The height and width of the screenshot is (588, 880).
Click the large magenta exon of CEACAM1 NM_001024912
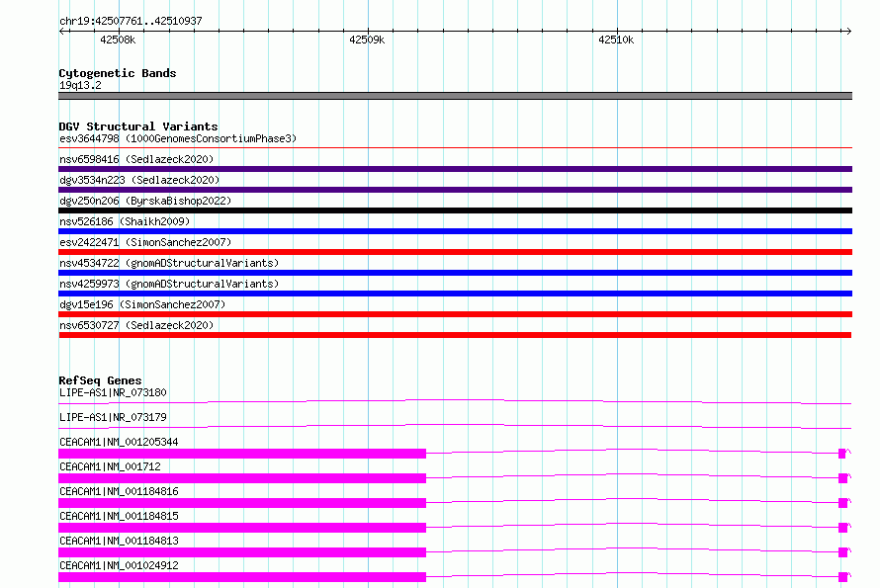(242, 577)
